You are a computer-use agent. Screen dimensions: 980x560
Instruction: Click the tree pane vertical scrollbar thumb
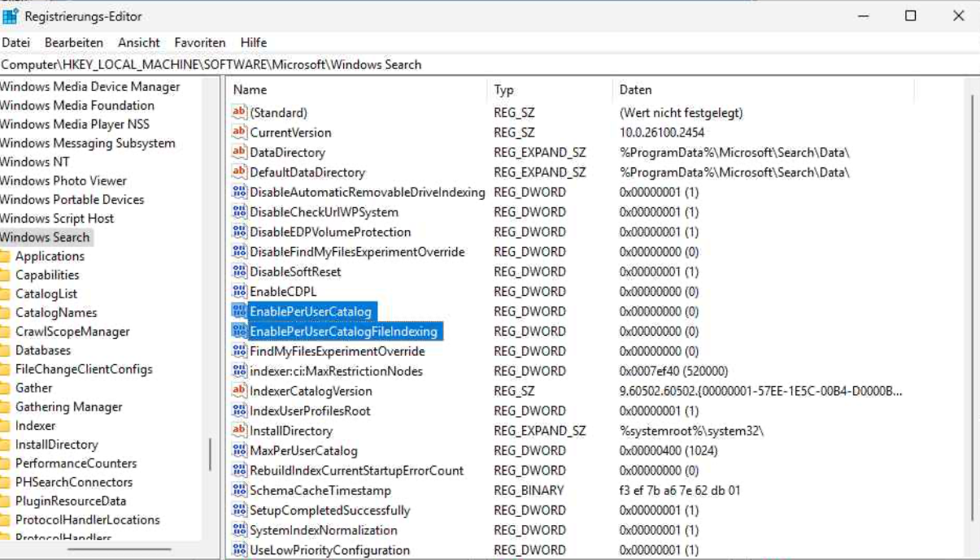[211, 454]
